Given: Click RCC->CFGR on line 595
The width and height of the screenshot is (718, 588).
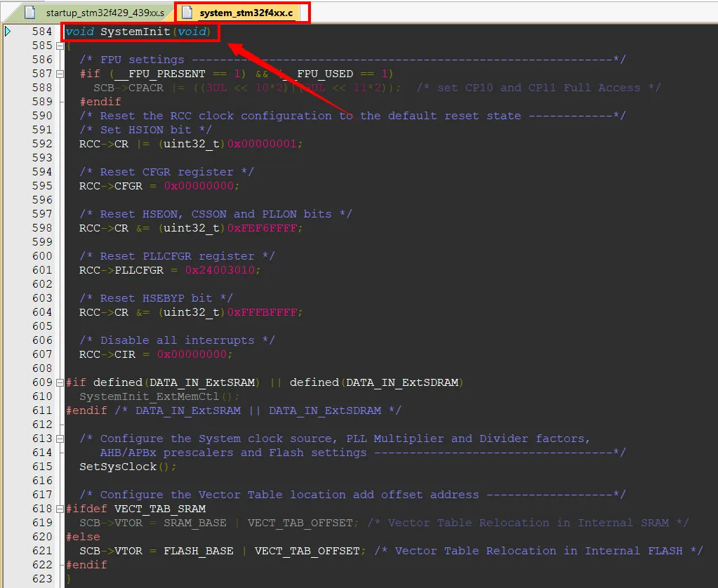Looking at the screenshot, I should point(111,186).
